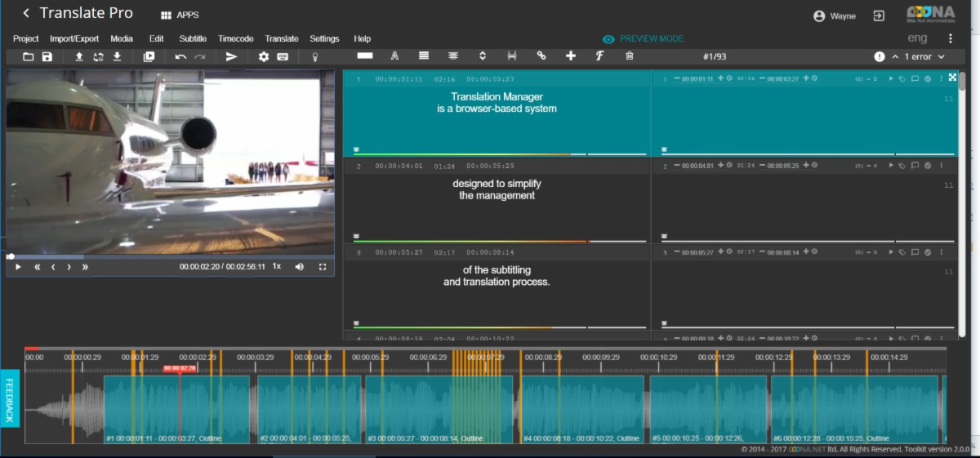980x458 pixels.
Task: Open the vertical three-dot menu beside eng
Action: coord(950,38)
